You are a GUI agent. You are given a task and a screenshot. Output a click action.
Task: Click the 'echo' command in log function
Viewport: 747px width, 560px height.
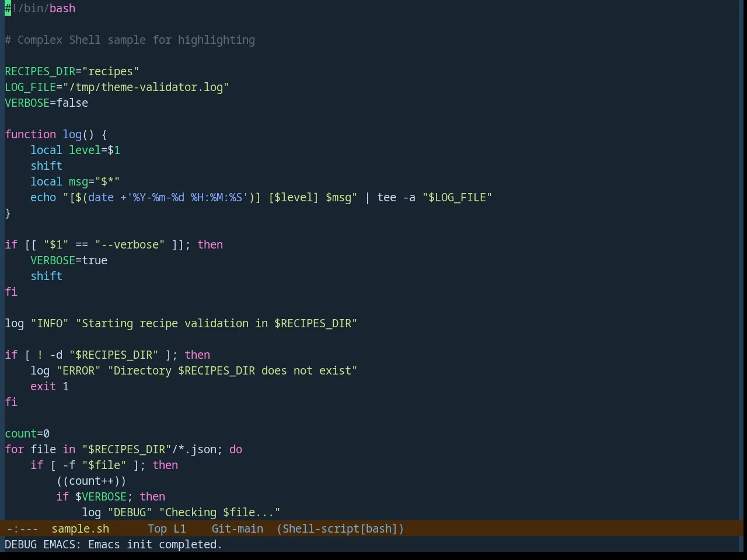coord(43,197)
